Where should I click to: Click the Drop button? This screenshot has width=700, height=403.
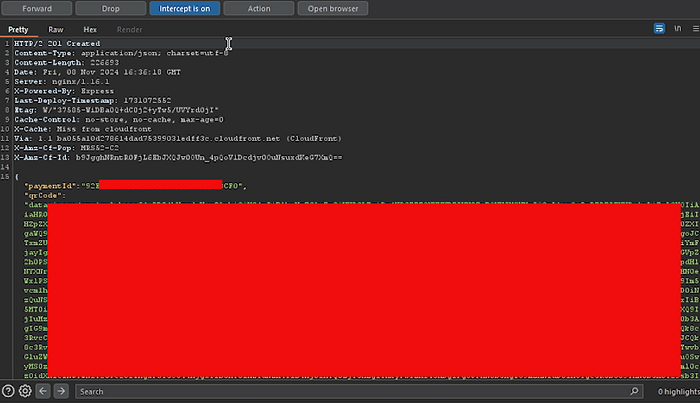coord(110,8)
